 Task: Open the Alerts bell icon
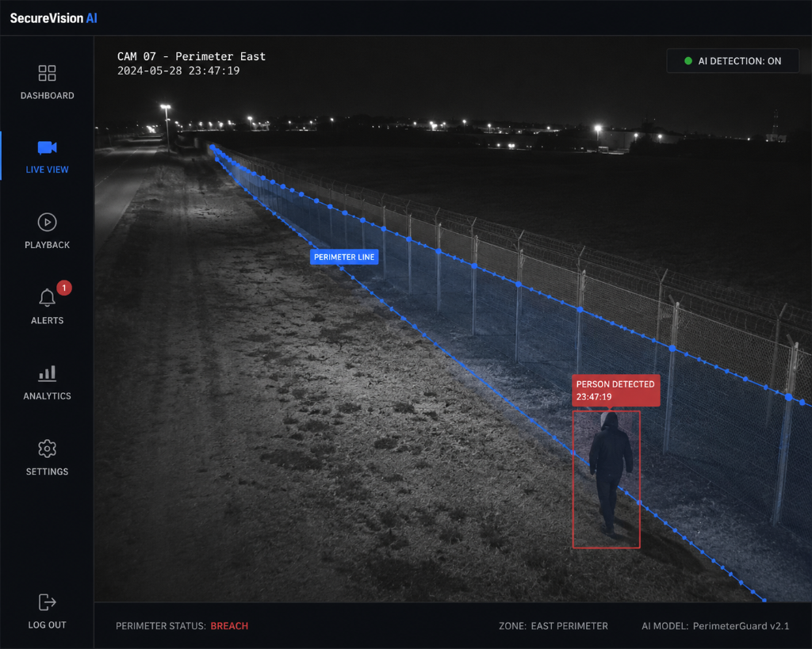click(x=47, y=298)
